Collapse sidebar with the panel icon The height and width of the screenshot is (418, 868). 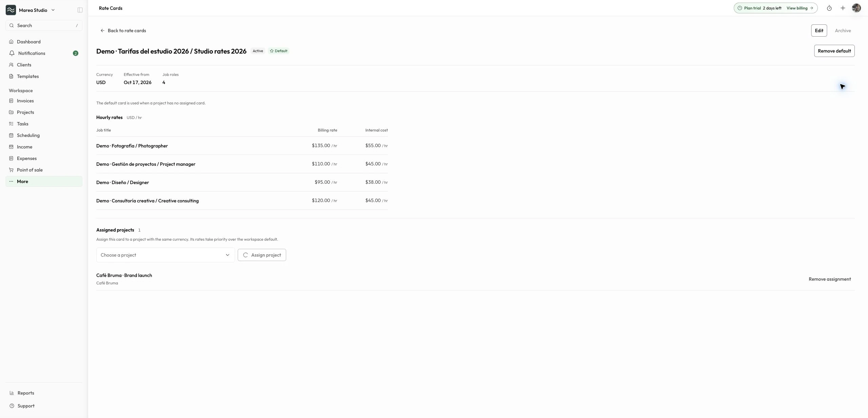tap(80, 10)
